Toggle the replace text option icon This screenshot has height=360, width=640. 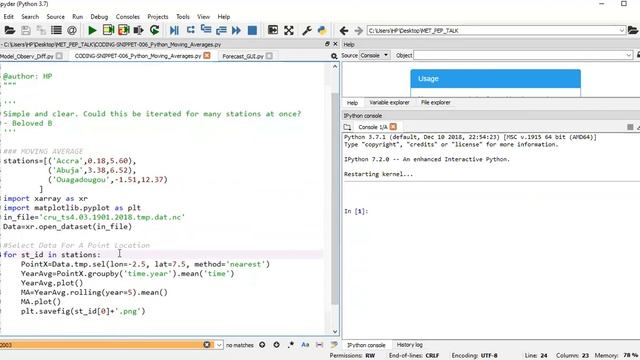334,345
